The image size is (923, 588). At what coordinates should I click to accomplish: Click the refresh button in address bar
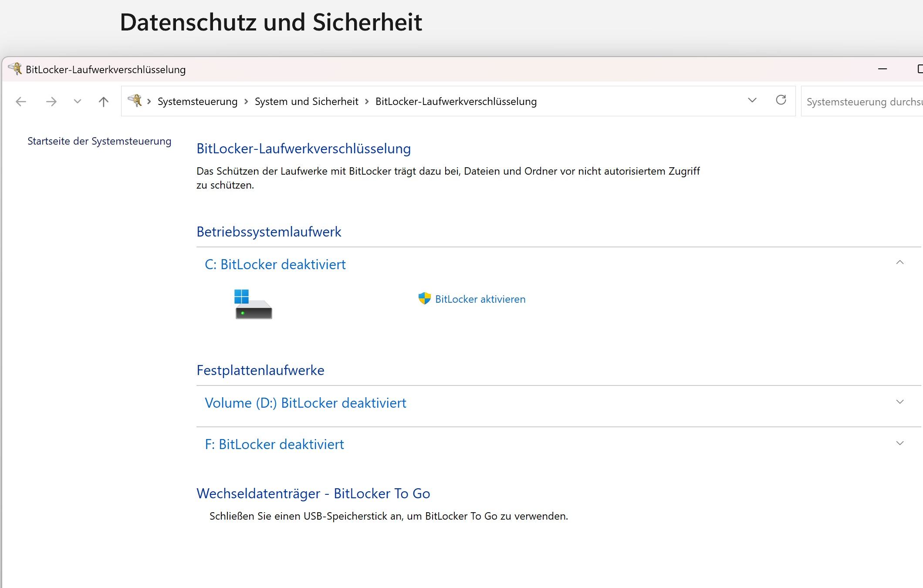click(781, 100)
